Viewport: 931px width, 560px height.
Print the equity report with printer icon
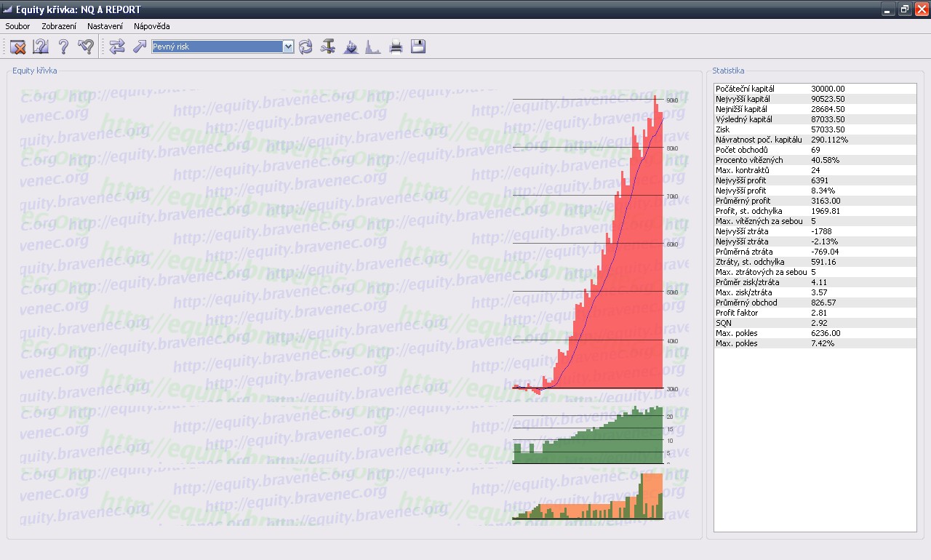[x=396, y=47]
